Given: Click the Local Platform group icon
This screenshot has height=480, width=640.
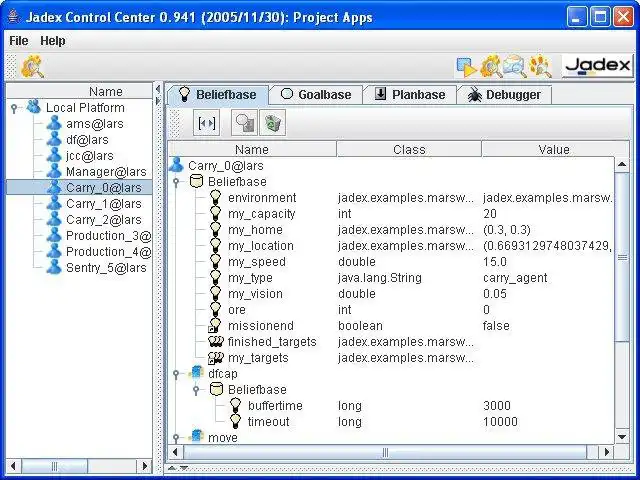Looking at the screenshot, I should (x=34, y=107).
